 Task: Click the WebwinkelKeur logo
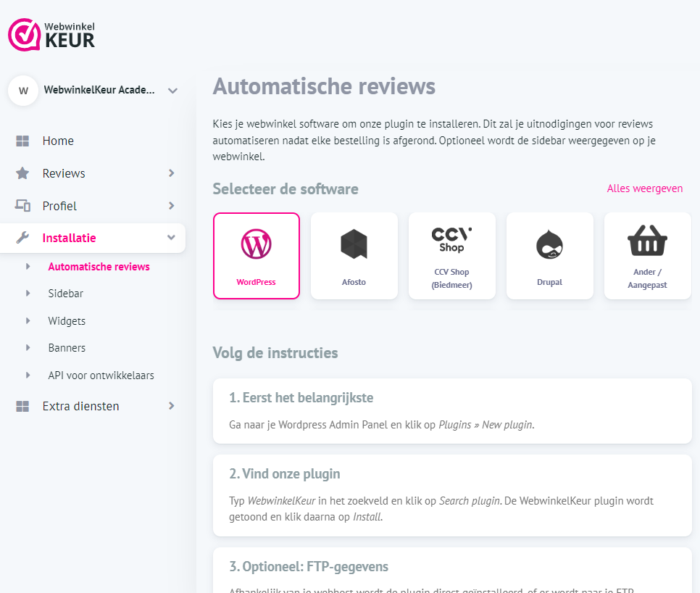click(x=51, y=34)
